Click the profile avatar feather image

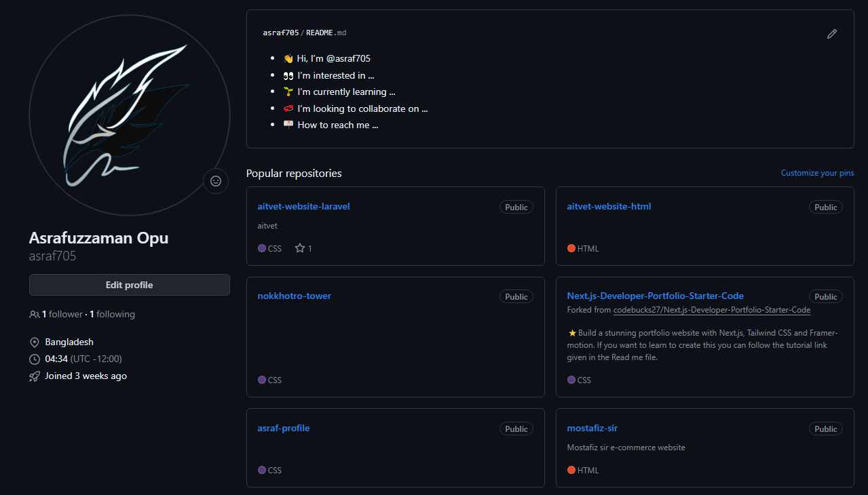(130, 116)
